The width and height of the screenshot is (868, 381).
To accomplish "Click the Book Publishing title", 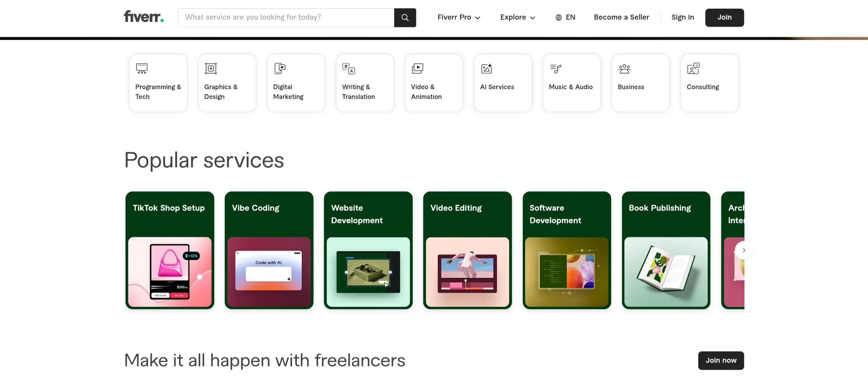I will 660,208.
